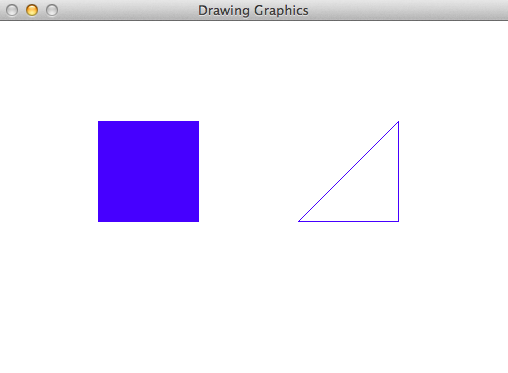Click the midpoint of the triangle's bottom edge

348,221
